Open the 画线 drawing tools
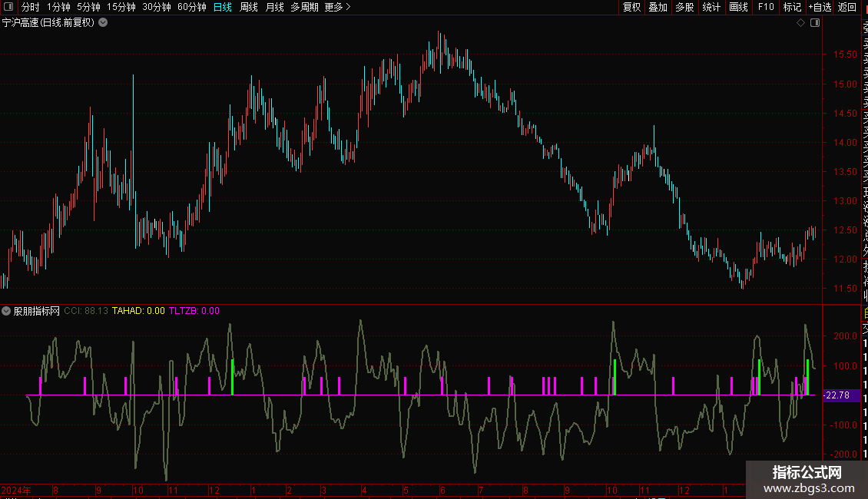The width and height of the screenshot is (868, 499). (738, 8)
